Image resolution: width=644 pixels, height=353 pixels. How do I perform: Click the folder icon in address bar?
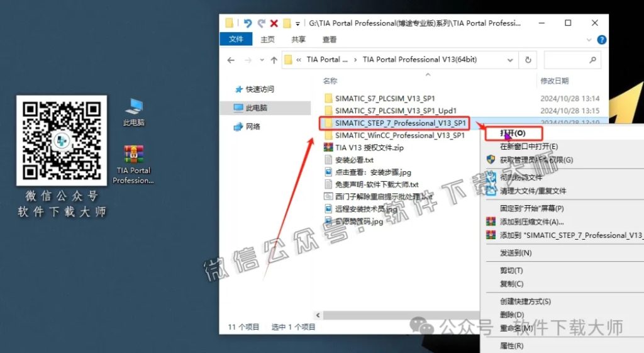click(288, 60)
